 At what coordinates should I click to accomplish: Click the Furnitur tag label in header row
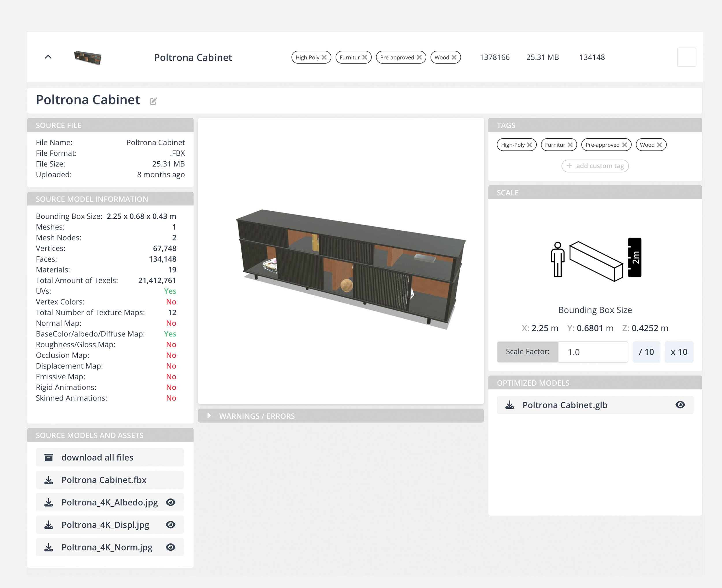[349, 57]
